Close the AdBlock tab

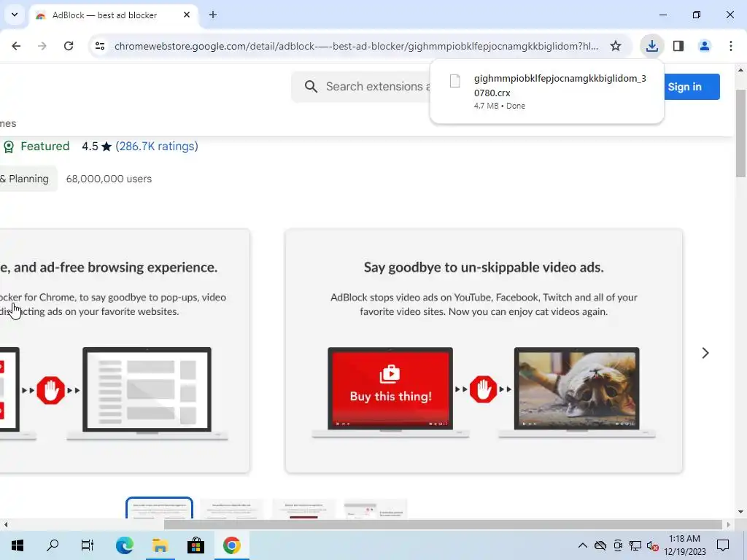point(187,15)
